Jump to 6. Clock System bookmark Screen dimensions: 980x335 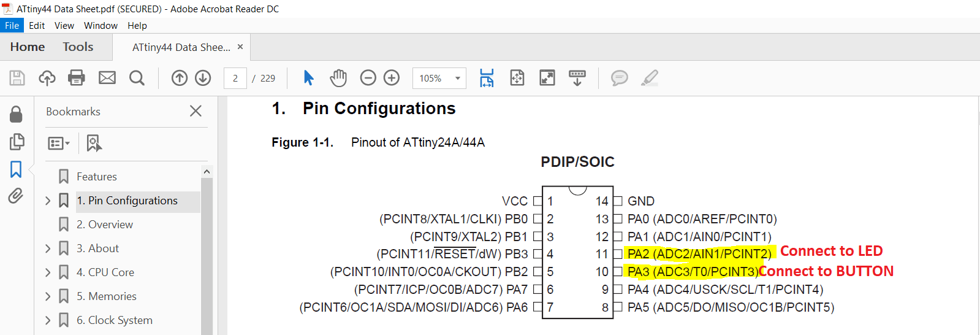(114, 320)
